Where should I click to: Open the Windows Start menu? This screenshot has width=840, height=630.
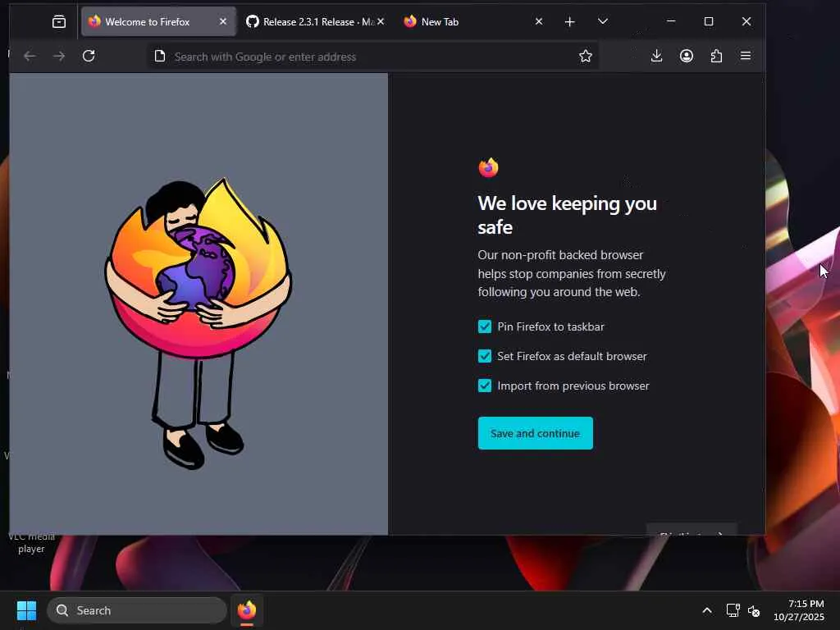click(26, 610)
